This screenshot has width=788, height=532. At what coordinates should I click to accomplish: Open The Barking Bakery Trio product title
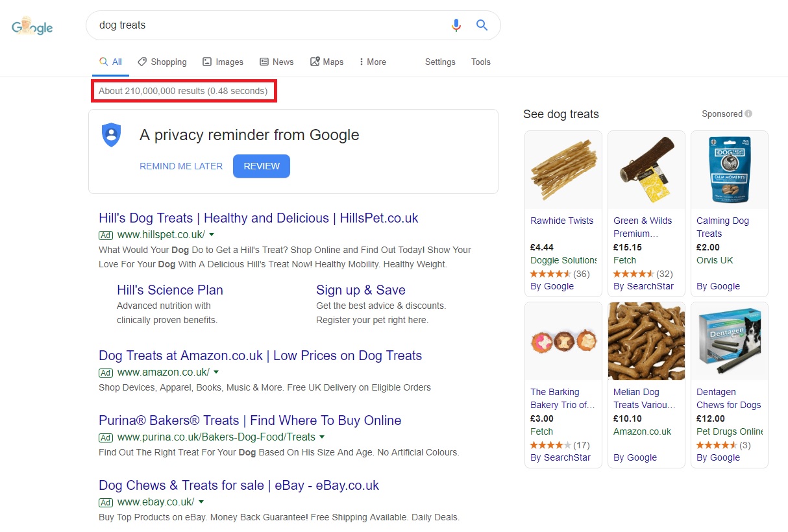click(563, 398)
